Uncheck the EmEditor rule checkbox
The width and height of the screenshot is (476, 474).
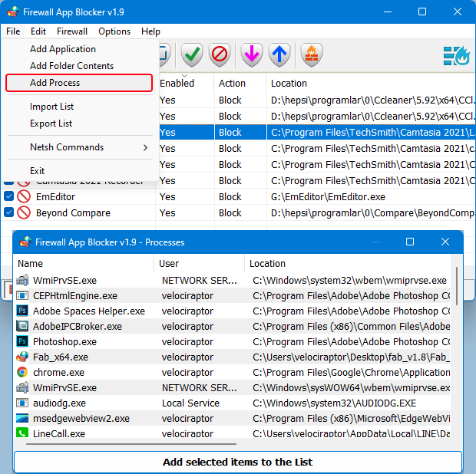(8, 197)
